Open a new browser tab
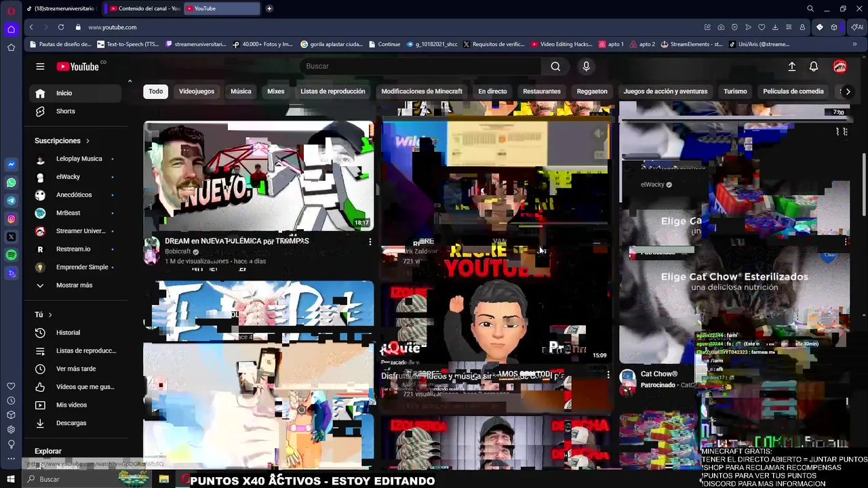The height and width of the screenshot is (488, 868). 269,9
